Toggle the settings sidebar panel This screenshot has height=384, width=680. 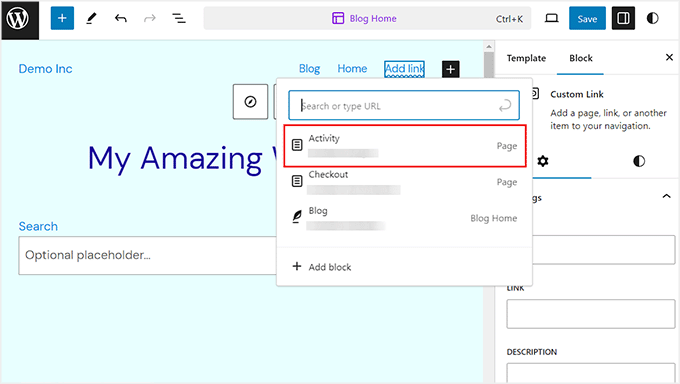pyautogui.click(x=623, y=18)
